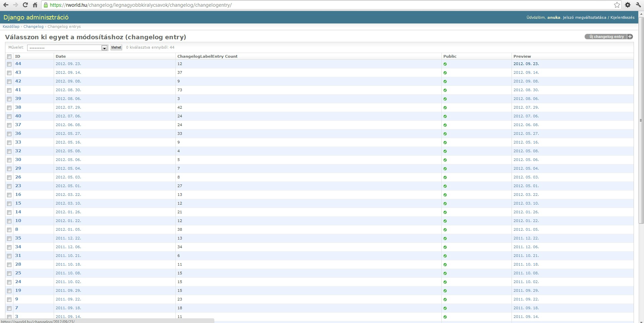Click green Public check icon for entry 30

(445, 160)
